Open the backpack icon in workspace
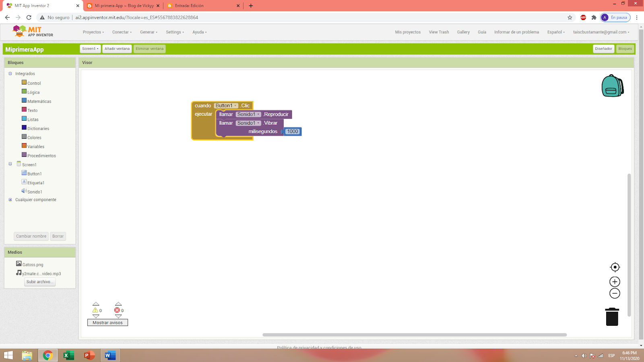This screenshot has height=362, width=644. pyautogui.click(x=612, y=86)
